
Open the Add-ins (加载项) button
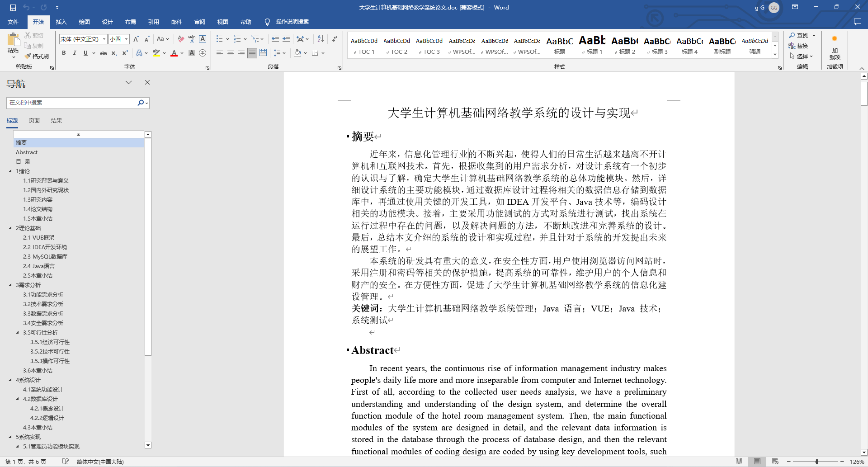pyautogui.click(x=835, y=47)
